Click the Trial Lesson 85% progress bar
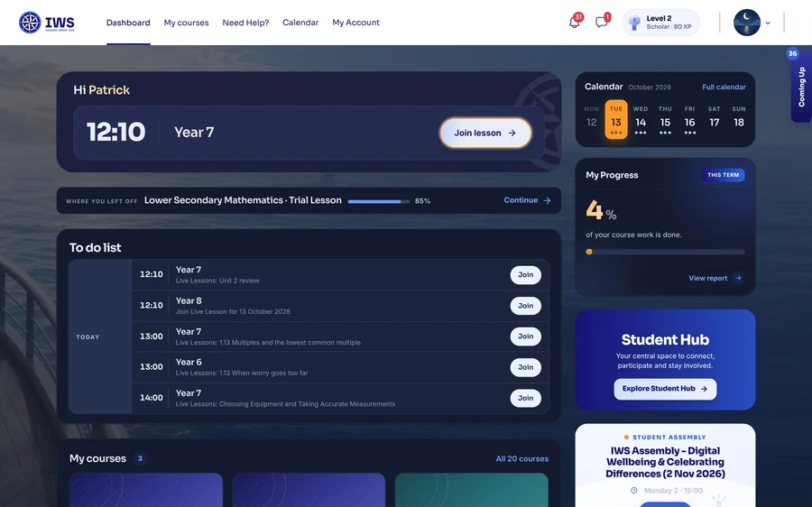Screen dimensions: 812x507 (379, 201)
